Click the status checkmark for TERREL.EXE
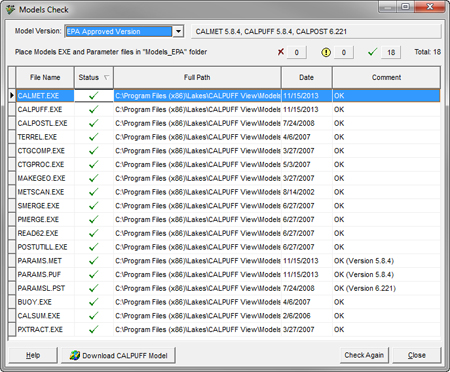 coord(94,137)
